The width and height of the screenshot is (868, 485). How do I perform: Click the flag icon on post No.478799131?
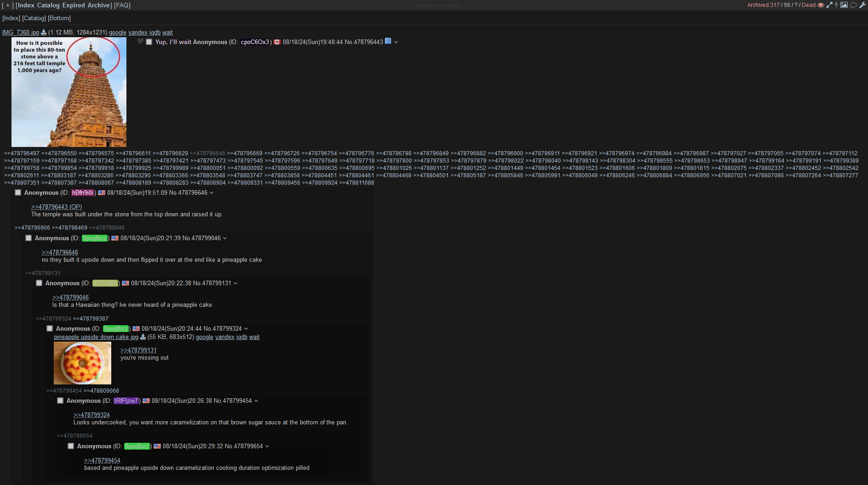(126, 283)
